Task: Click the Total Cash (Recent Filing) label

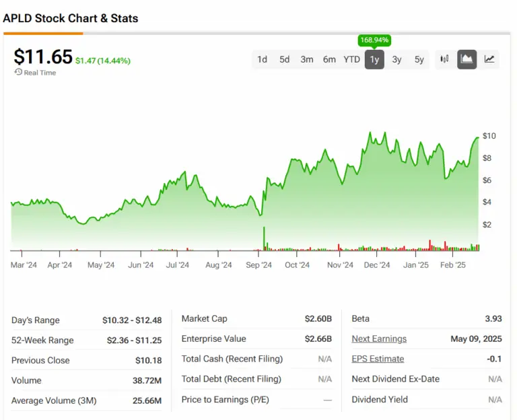Action: pos(232,359)
